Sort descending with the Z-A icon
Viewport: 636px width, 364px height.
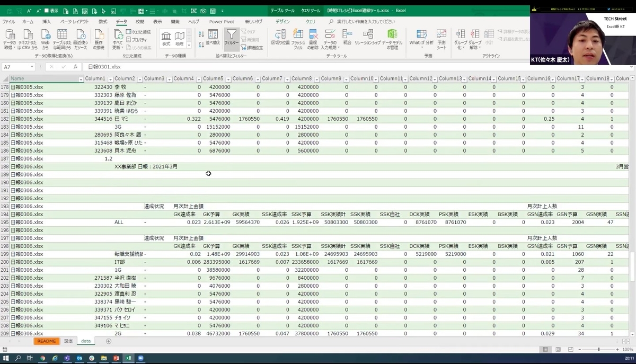pos(201,44)
